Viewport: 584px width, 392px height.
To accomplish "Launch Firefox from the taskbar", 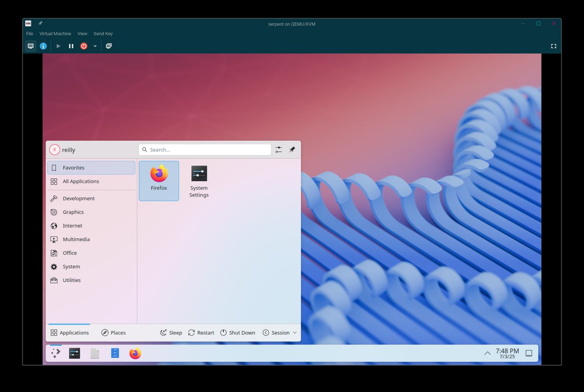I will pos(135,353).
